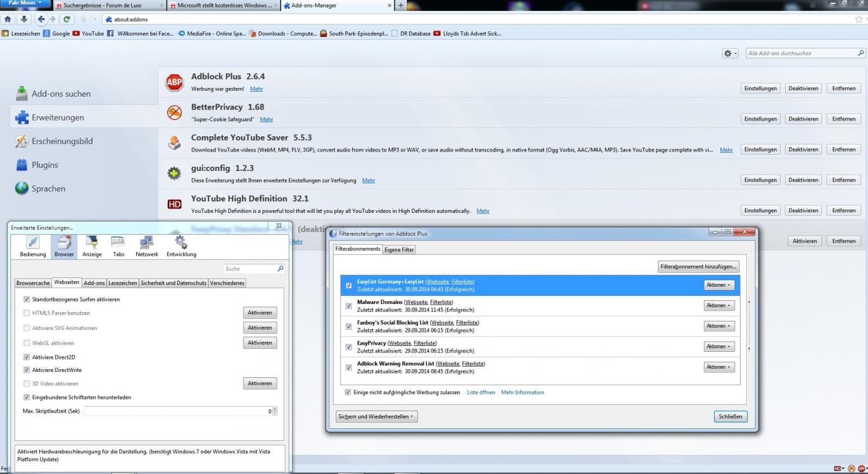Select Bedienung in Erweiterte Einstellungen
Screen dimensions: 868x474
point(33,247)
